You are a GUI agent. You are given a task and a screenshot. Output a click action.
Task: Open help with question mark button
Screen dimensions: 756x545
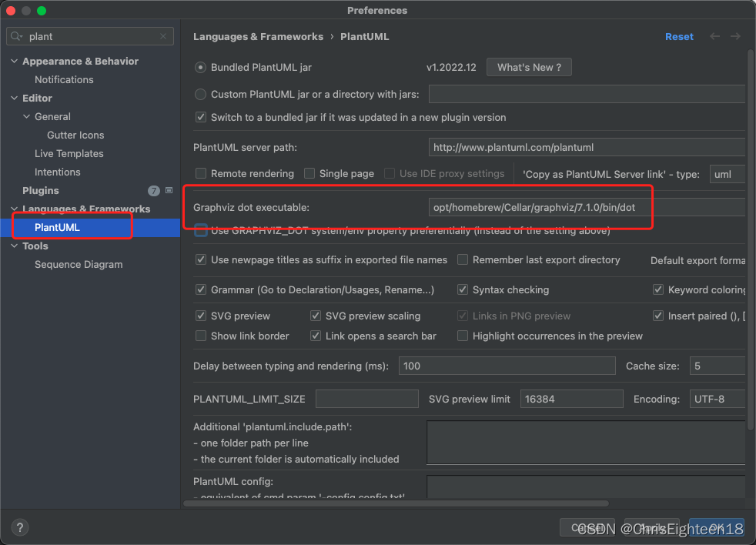click(x=20, y=527)
